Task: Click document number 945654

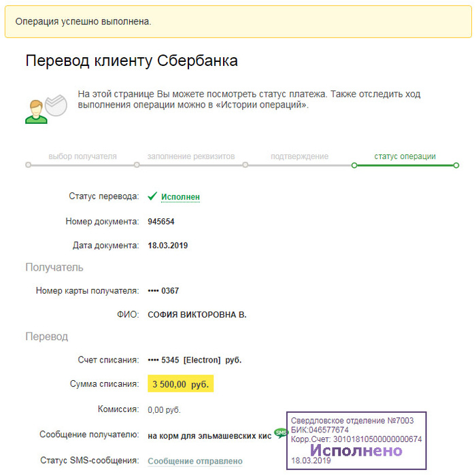Action: tap(161, 222)
